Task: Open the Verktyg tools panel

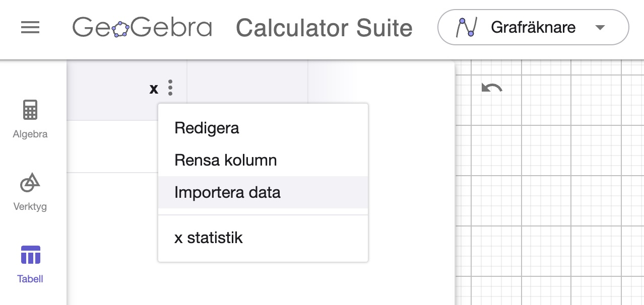Action: (30, 191)
